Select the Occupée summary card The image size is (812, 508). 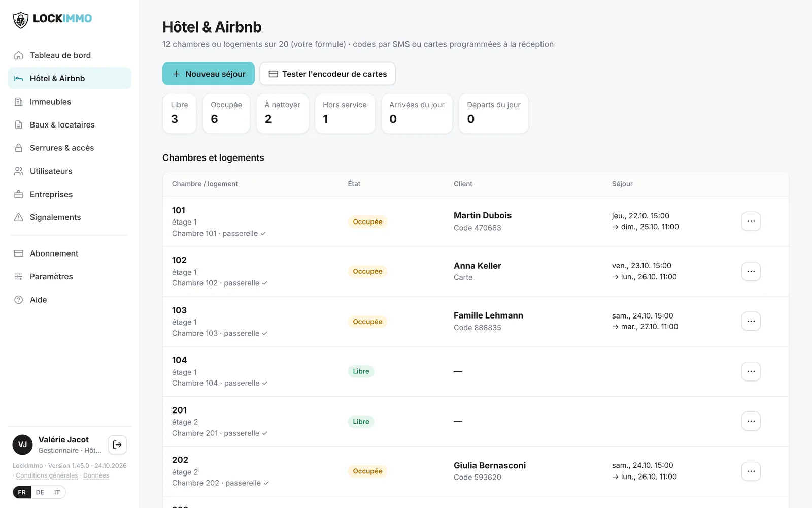click(x=226, y=113)
